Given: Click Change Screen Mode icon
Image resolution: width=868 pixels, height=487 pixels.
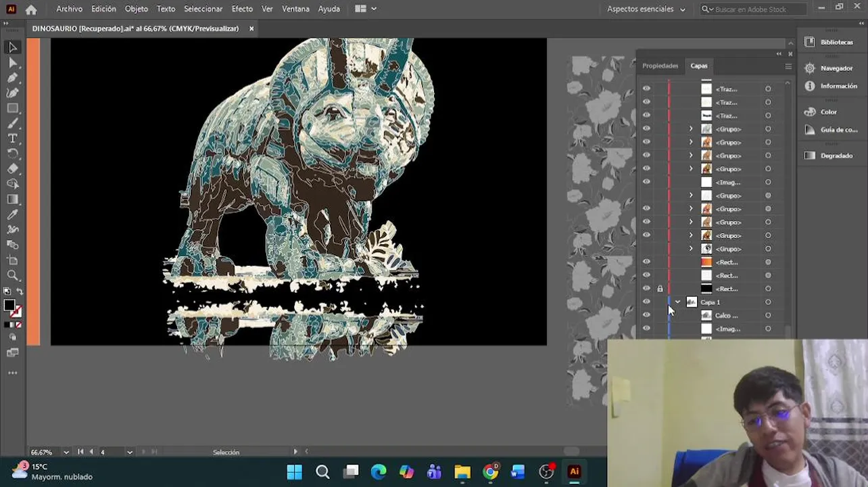Looking at the screenshot, I should click(12, 352).
